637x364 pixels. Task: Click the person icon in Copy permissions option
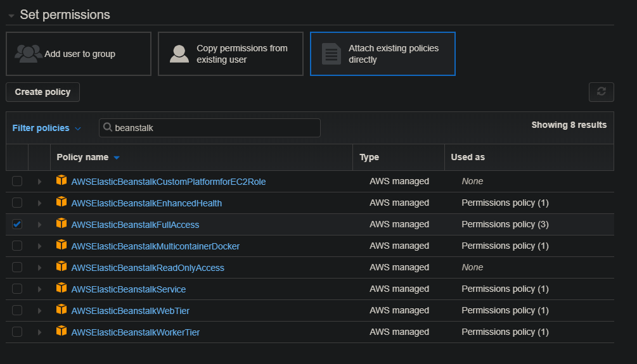click(x=179, y=54)
